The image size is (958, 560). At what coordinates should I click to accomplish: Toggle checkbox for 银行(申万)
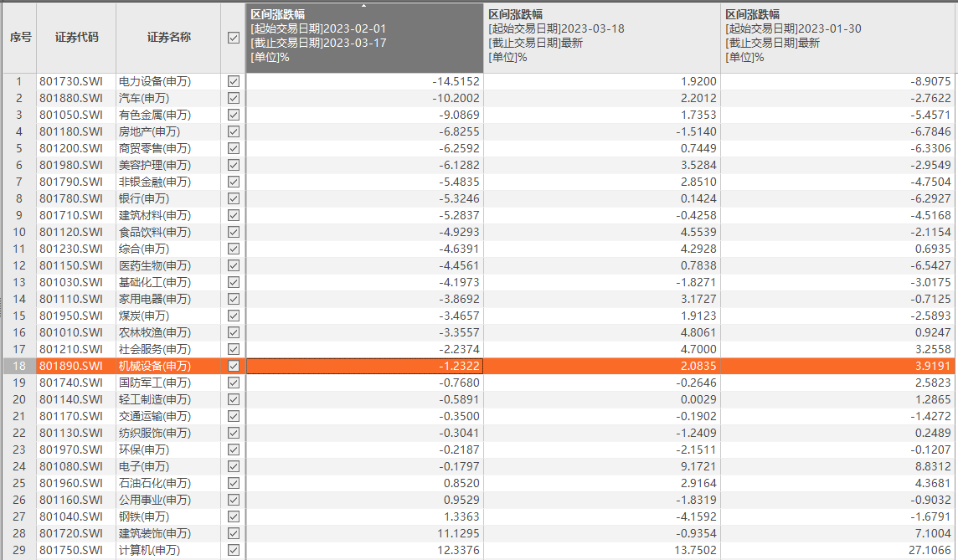(234, 198)
